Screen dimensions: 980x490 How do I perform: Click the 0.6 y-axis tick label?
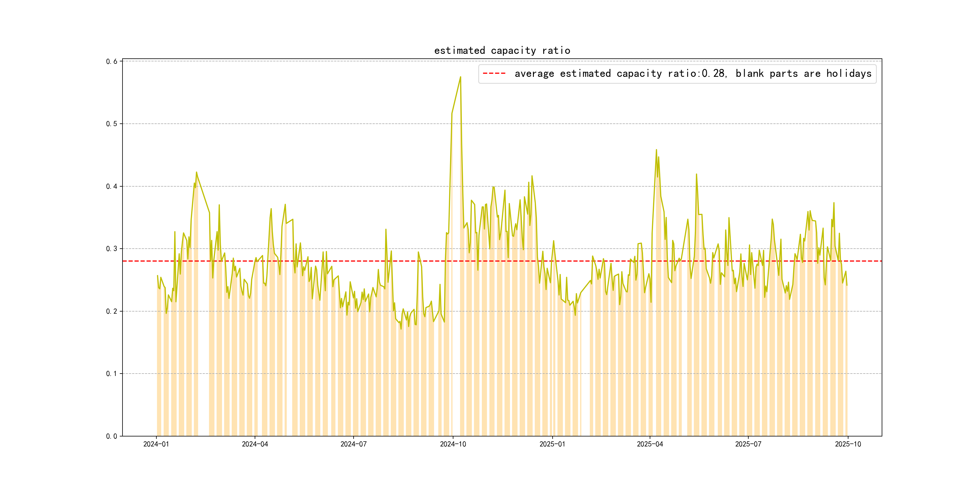[x=112, y=62]
